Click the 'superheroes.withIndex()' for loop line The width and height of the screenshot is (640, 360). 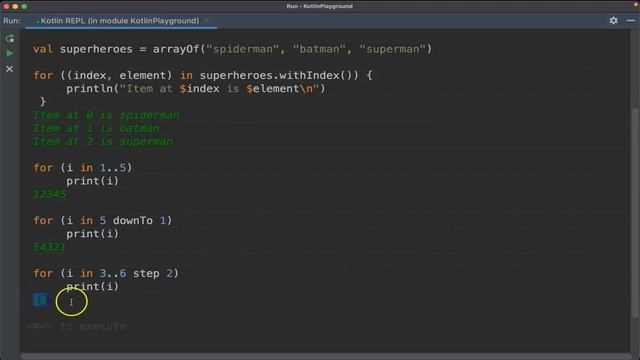[202, 76]
